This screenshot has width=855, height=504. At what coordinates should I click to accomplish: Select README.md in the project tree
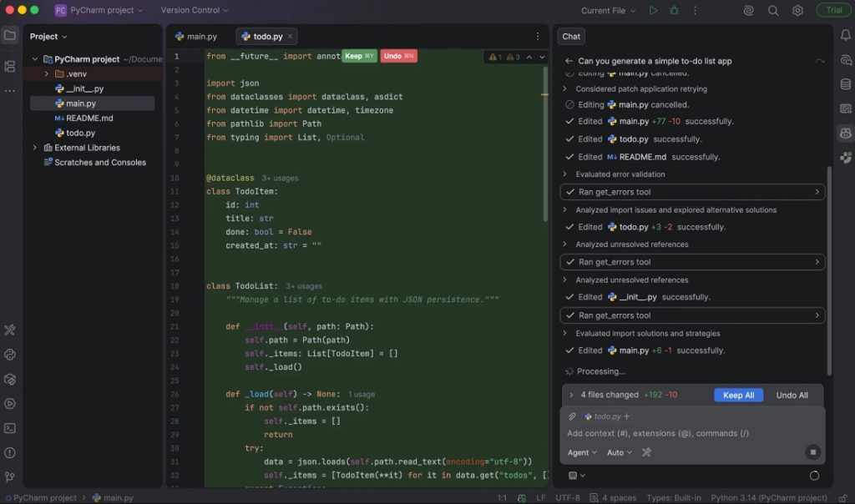(89, 118)
